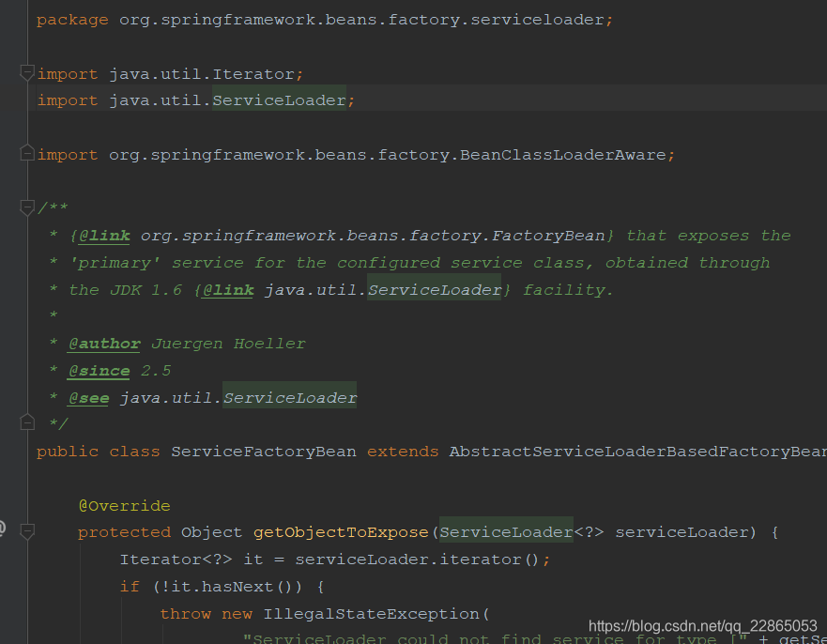The height and width of the screenshot is (644, 827).
Task: Collapse the getObjectToExpose method fold marker
Action: point(27,531)
